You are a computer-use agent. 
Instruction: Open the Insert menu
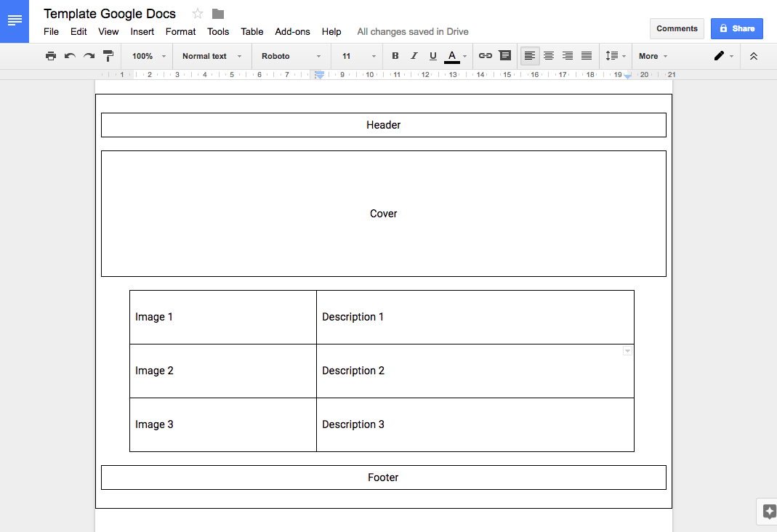pos(142,31)
